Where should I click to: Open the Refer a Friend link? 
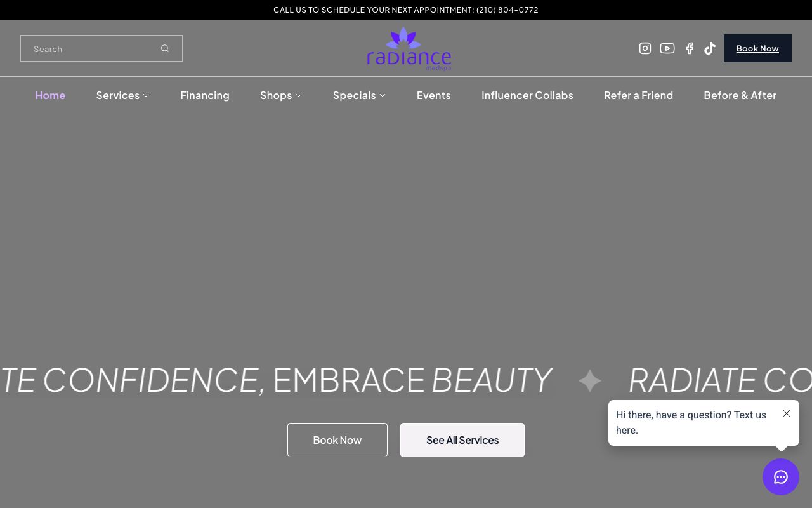pos(638,95)
